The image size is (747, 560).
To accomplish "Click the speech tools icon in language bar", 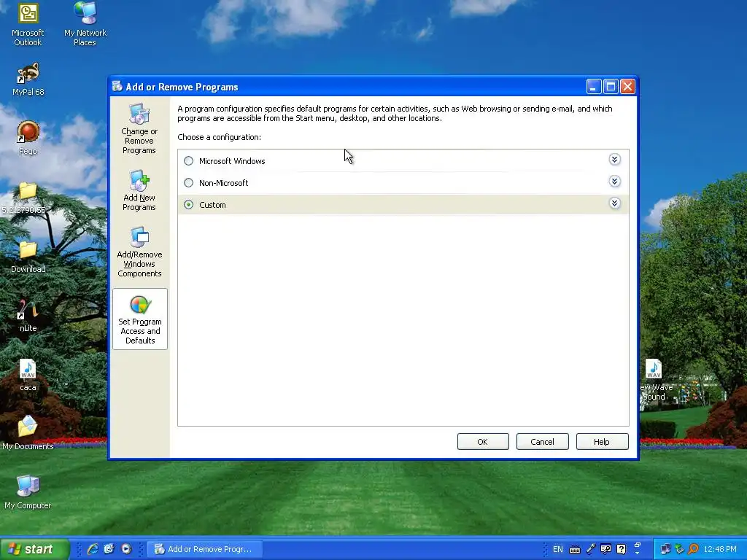I will (605, 549).
